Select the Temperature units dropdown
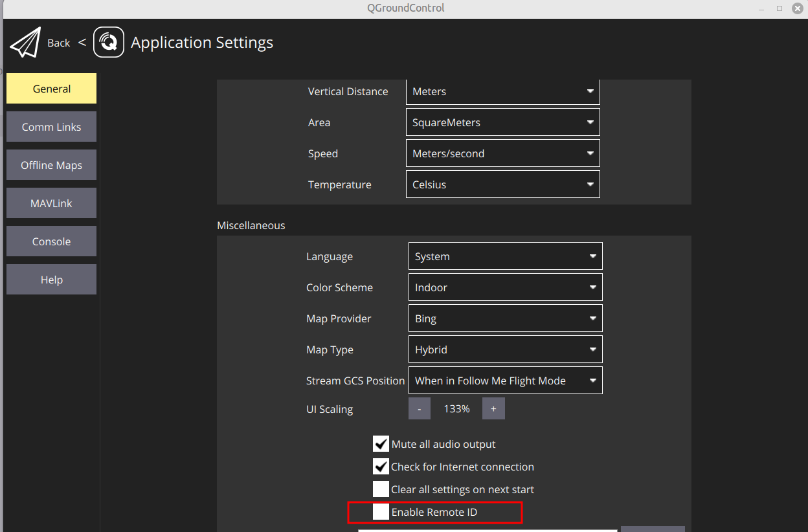The width and height of the screenshot is (808, 532). pos(503,184)
